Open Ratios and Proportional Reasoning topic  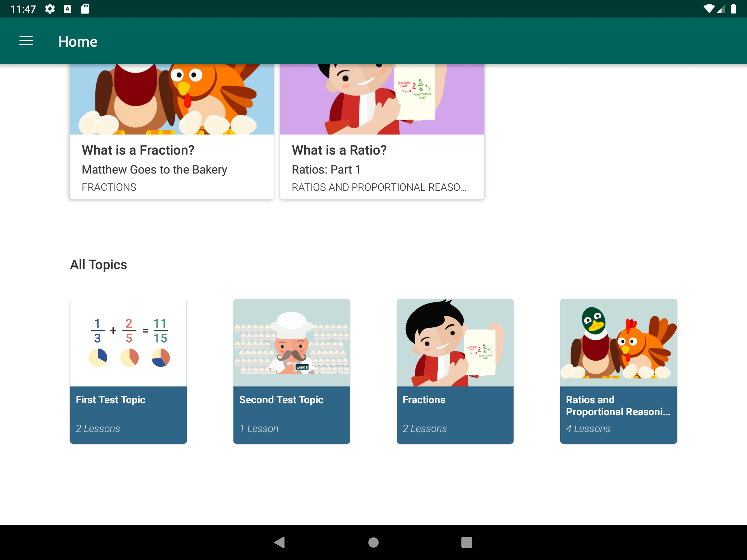618,371
